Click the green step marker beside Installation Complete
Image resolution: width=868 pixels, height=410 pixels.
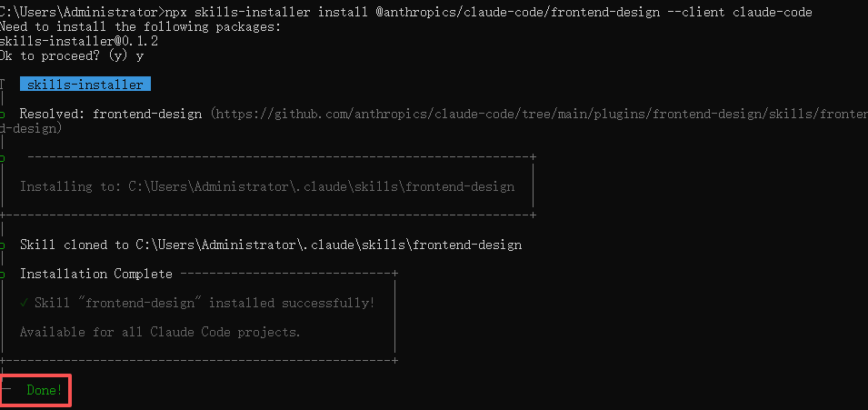click(4, 274)
